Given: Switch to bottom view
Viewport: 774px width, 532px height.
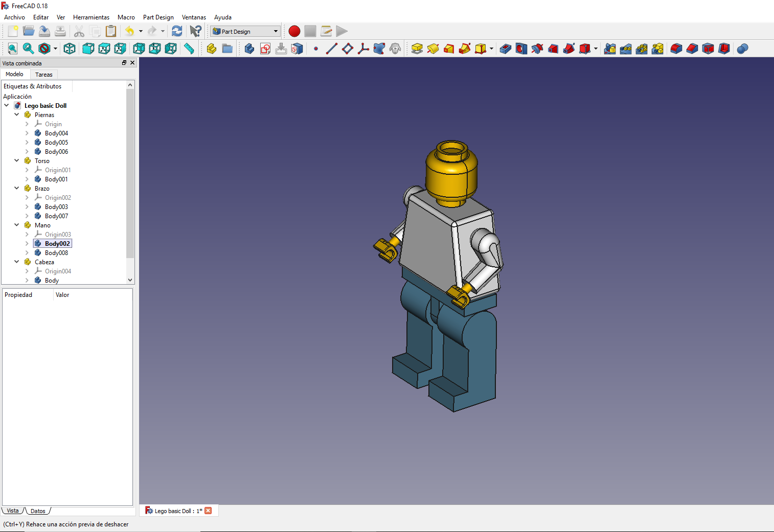Looking at the screenshot, I should [x=155, y=49].
